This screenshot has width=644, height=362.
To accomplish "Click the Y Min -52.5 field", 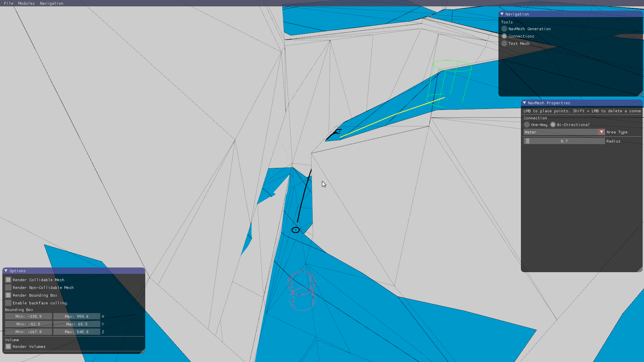I will (29, 324).
